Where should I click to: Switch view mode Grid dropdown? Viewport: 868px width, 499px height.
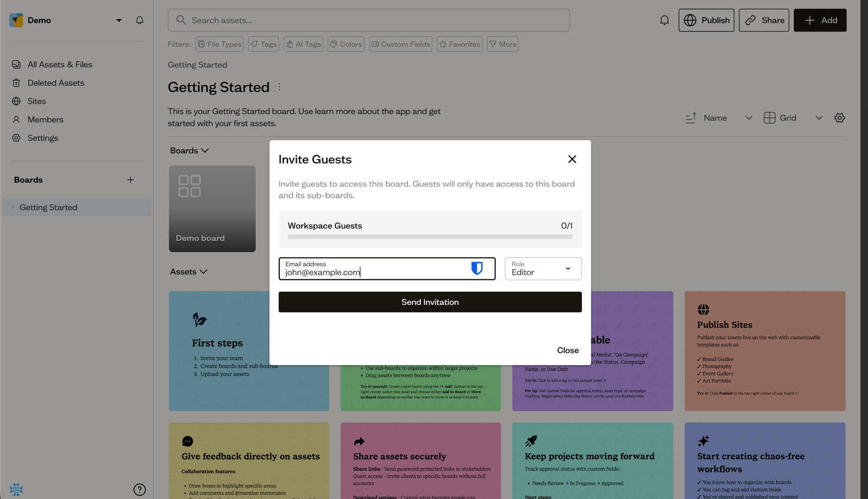click(x=793, y=118)
